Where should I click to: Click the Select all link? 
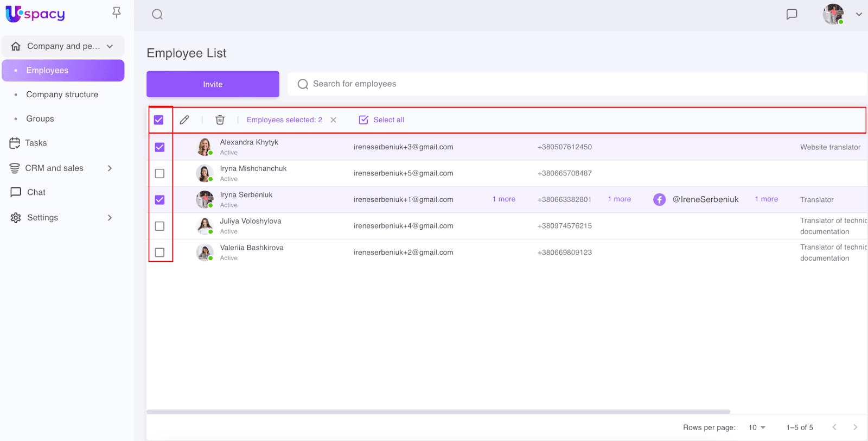pos(388,120)
